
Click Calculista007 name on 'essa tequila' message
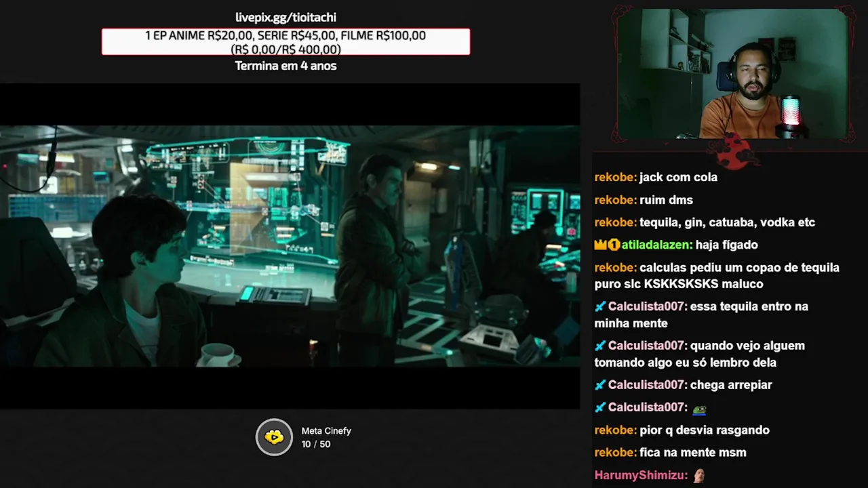(x=648, y=306)
